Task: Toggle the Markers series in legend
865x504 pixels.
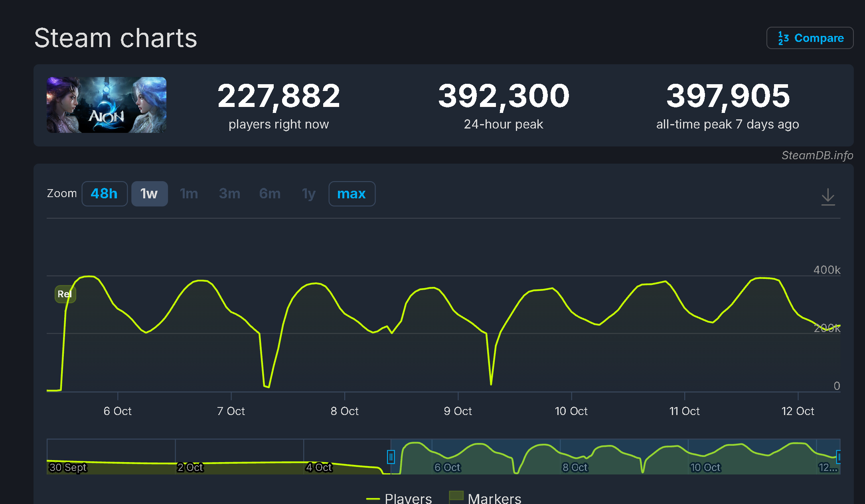Action: 485,498
